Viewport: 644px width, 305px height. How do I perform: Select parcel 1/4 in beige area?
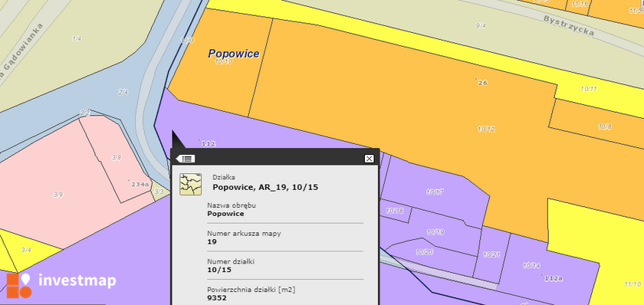(77, 39)
